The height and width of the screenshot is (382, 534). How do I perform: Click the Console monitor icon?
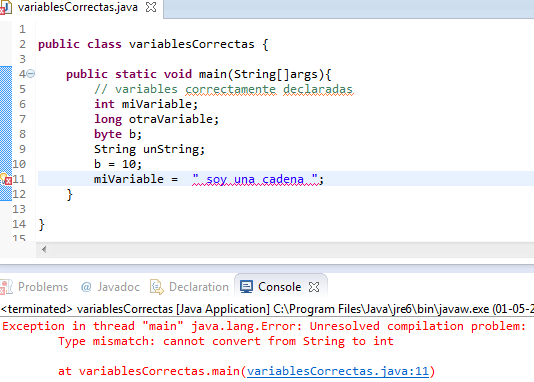click(x=246, y=287)
